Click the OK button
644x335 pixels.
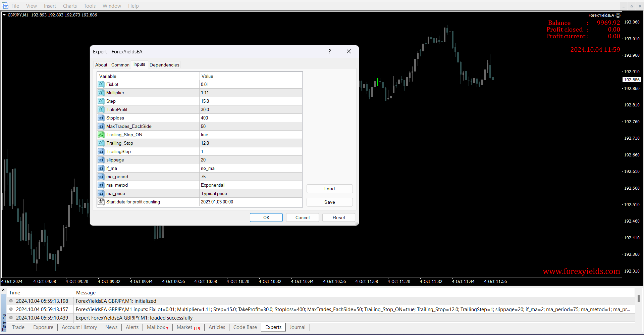(x=266, y=218)
